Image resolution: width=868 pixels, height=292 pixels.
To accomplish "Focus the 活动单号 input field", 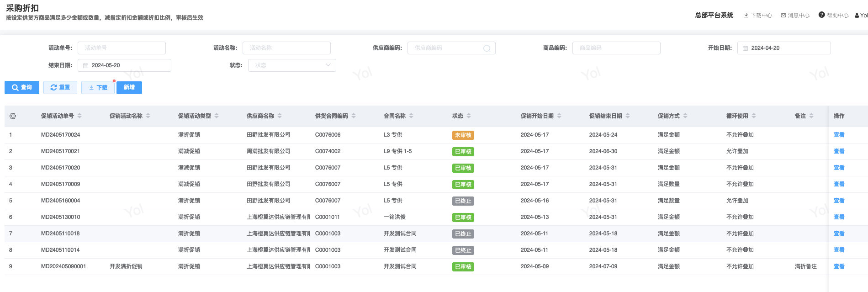I will pyautogui.click(x=122, y=48).
